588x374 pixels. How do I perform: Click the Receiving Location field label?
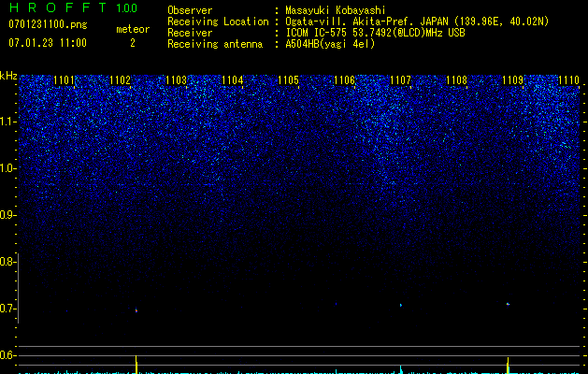(x=218, y=22)
